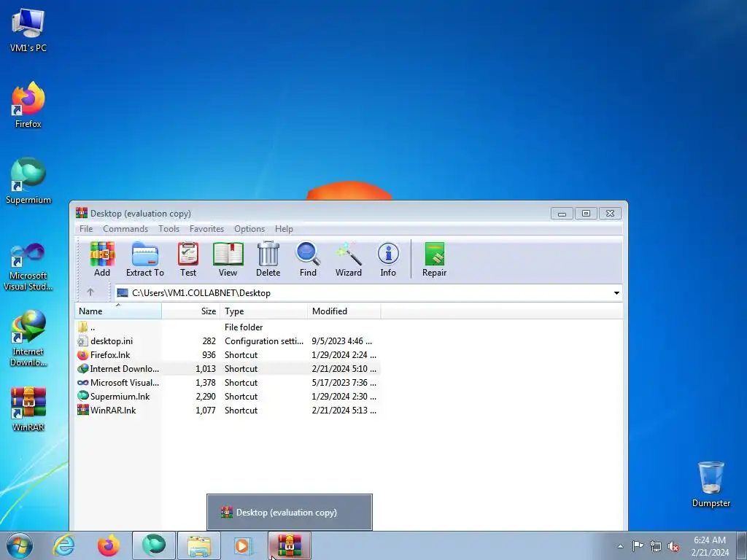Sort list by Size column header
Screen dimensions: 747x560
tap(191, 311)
